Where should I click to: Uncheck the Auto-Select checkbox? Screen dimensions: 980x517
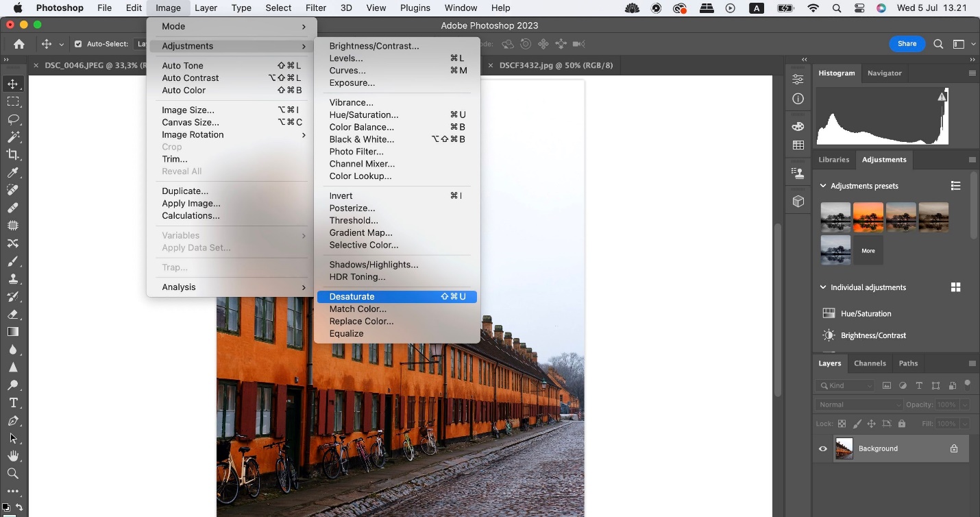pos(78,44)
